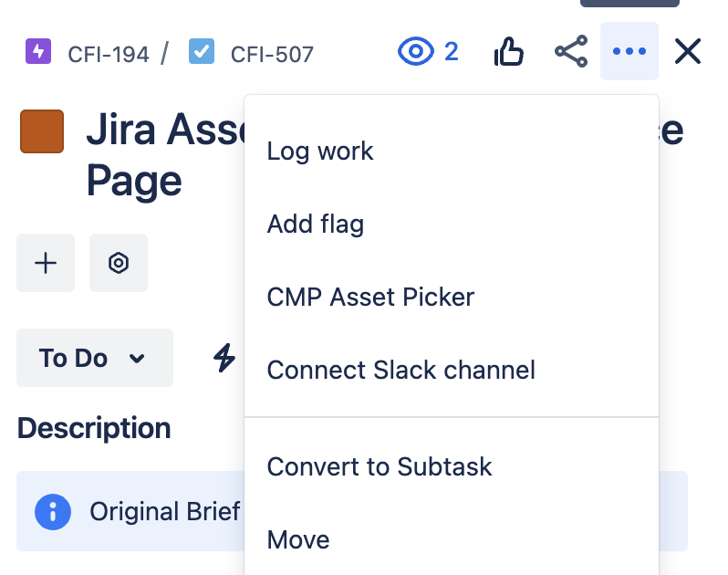Toggle watching this issue via eye icon
This screenshot has width=728, height=575.
(x=415, y=51)
